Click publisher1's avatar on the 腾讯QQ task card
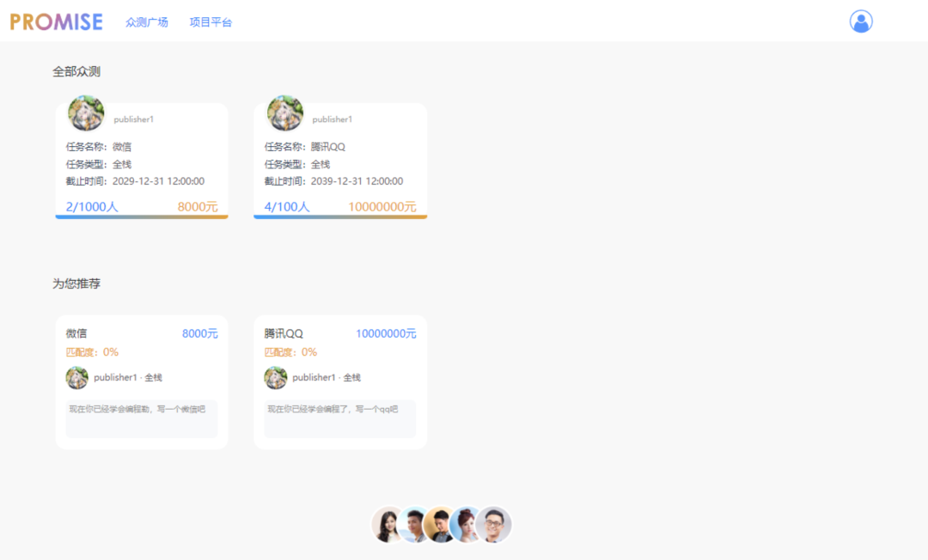The height and width of the screenshot is (560, 928). tap(284, 113)
